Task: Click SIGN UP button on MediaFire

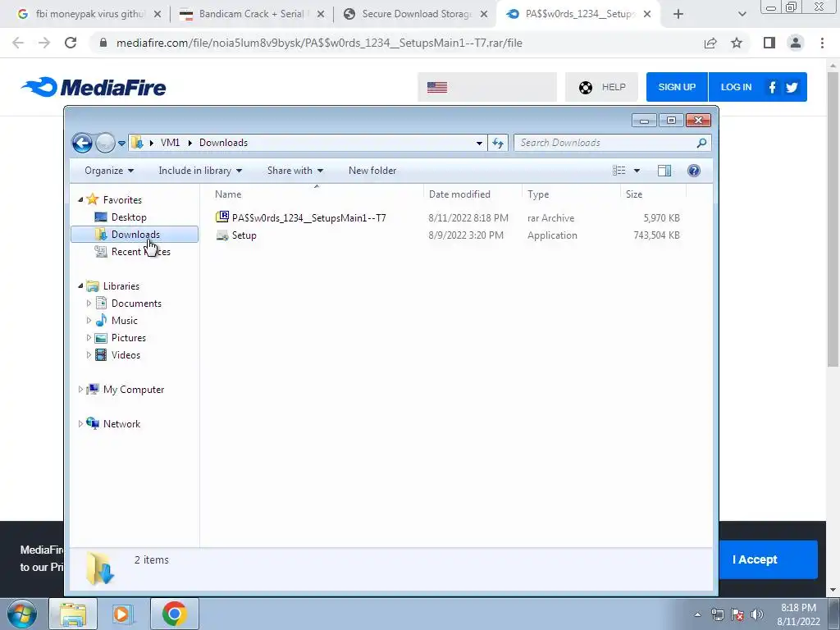Action: [x=677, y=87]
